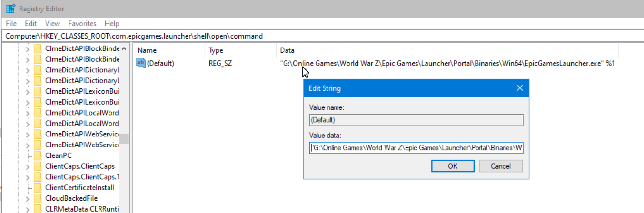Image resolution: width=644 pixels, height=213 pixels.
Task: Click the registry path address bar
Action: [322, 36]
